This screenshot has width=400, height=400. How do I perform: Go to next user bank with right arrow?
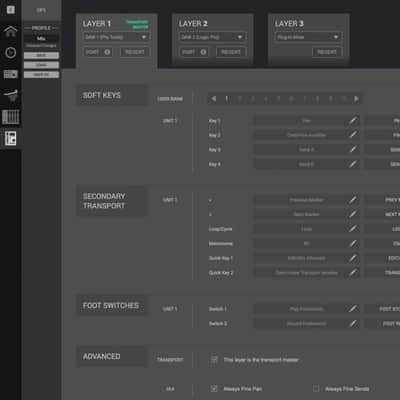point(356,99)
